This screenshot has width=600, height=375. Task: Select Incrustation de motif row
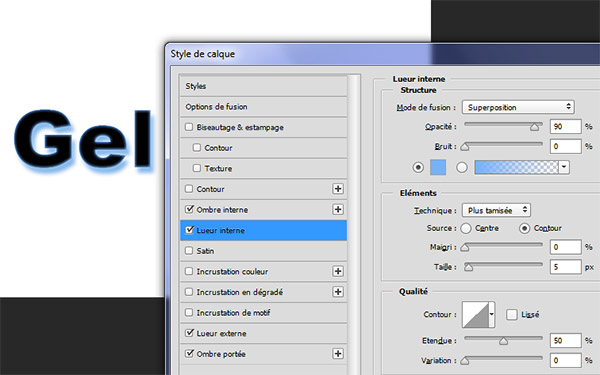point(263,313)
